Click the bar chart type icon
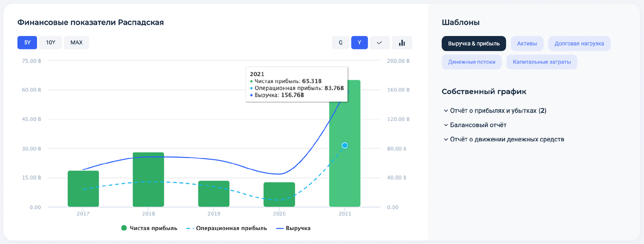Screen dimensions: 644x244 [x=402, y=42]
